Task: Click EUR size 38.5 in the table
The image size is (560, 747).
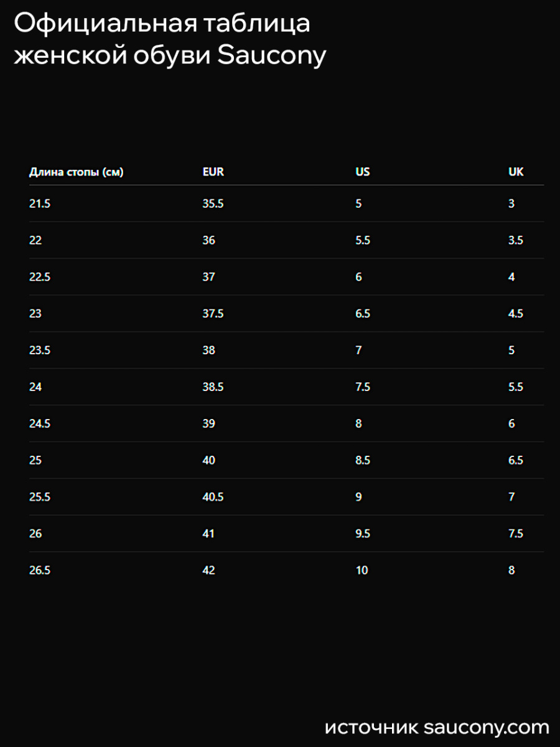Action: click(213, 387)
